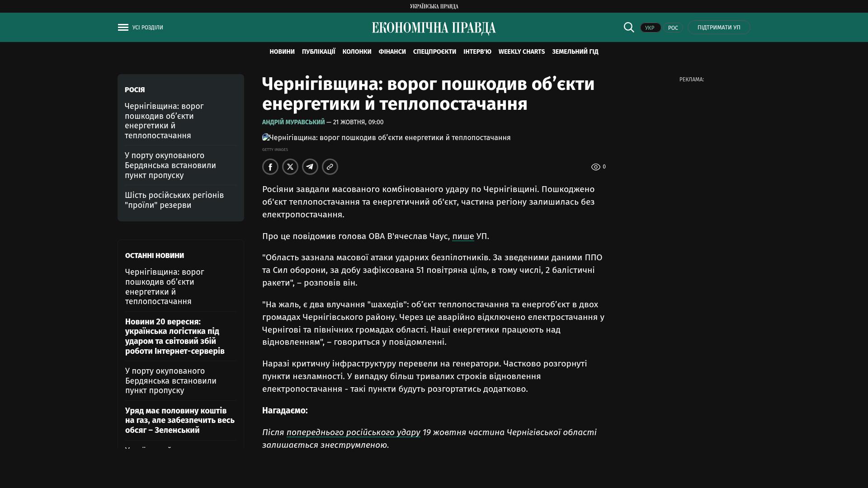Expand УСІ РОЗДІЛИ sections menu
Image resolution: width=868 pixels, height=488 pixels.
[147, 28]
